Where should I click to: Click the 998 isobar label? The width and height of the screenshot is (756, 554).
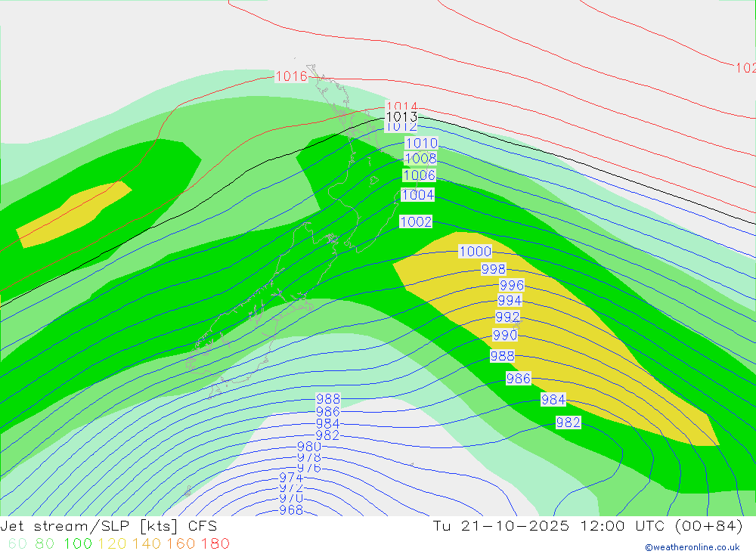pos(493,269)
